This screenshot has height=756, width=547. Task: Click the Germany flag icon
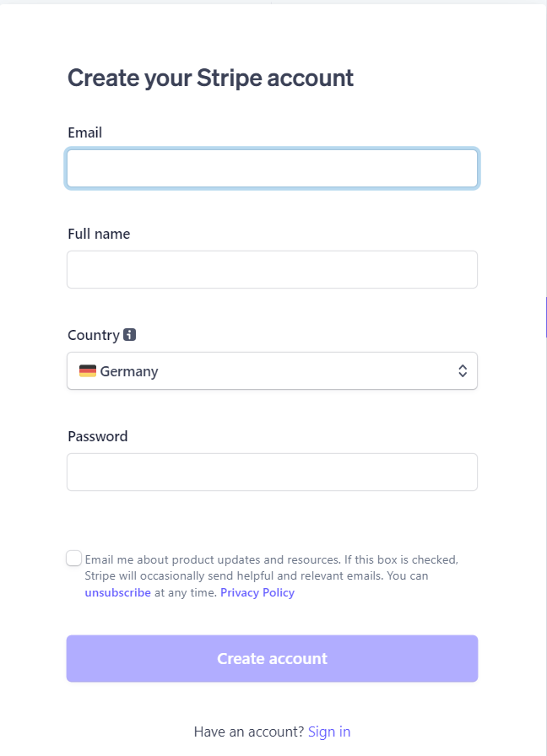[x=88, y=370]
